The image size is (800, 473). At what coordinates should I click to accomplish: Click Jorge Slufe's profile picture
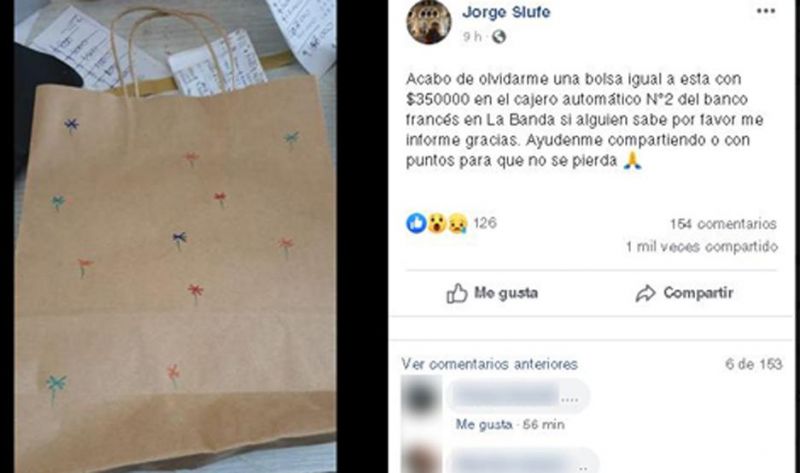429,21
